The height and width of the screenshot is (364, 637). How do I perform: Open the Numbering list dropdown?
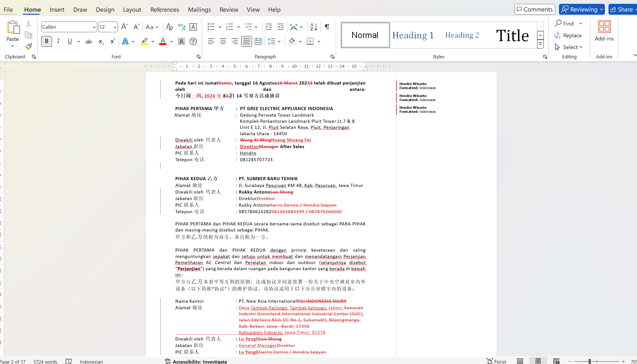click(238, 27)
